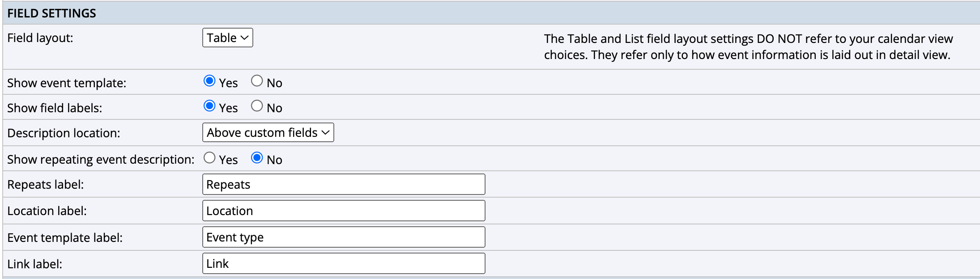
Task: Expand the Description location dropdown
Action: point(268,133)
